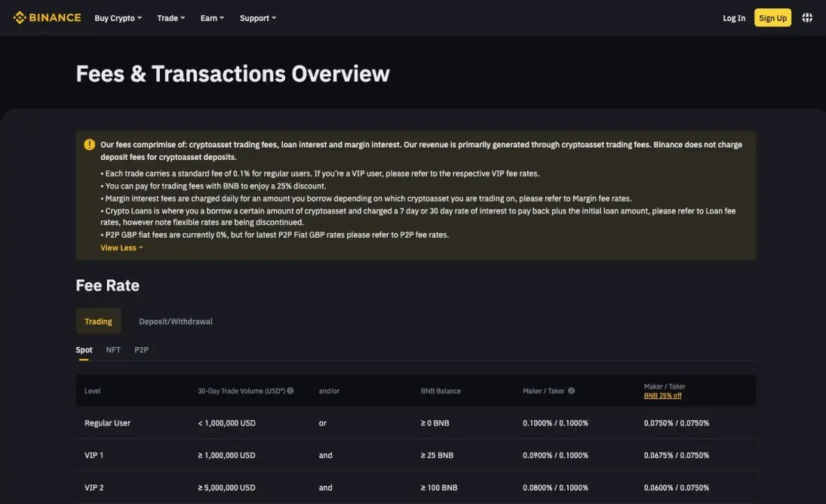
Task: Click the Regular User level cell
Action: coord(107,423)
